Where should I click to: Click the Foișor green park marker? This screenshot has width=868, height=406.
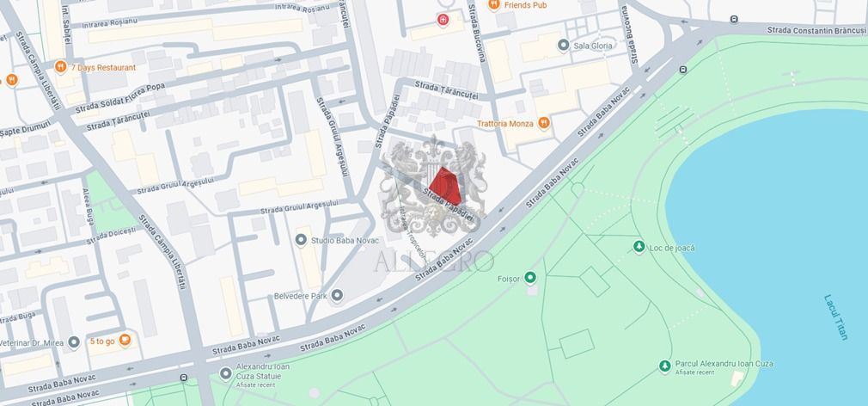pyautogui.click(x=530, y=278)
